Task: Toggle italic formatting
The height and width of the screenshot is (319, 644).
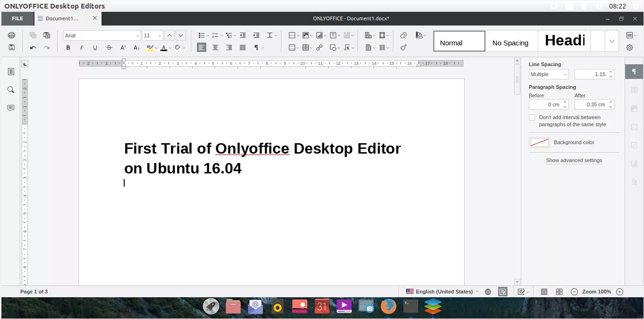Action: (81, 48)
